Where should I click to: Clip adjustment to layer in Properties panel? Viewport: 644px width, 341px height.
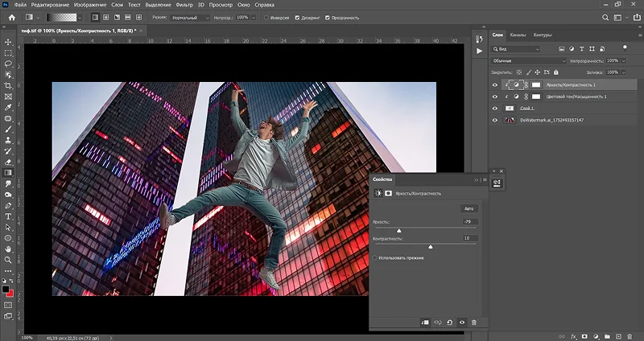(426, 323)
